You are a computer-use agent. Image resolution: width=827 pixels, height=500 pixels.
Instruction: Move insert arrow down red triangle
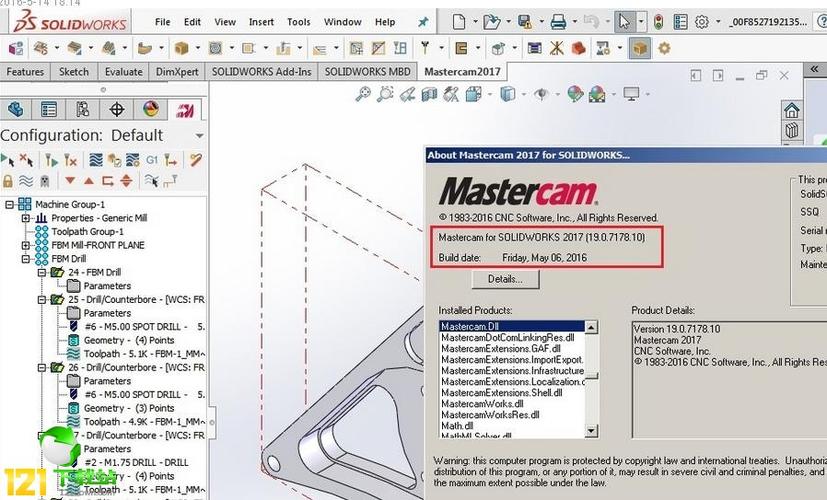click(x=70, y=181)
